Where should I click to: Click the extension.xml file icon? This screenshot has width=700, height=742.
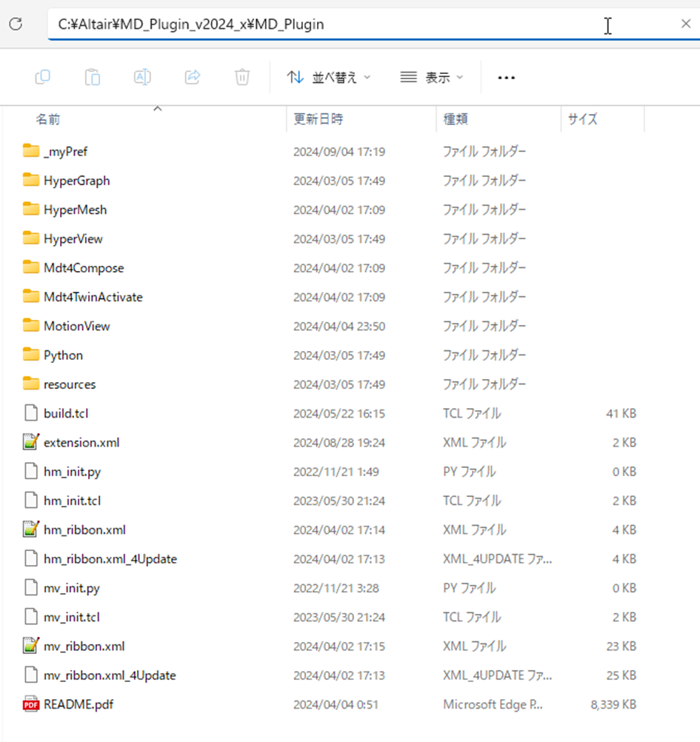pos(31,442)
